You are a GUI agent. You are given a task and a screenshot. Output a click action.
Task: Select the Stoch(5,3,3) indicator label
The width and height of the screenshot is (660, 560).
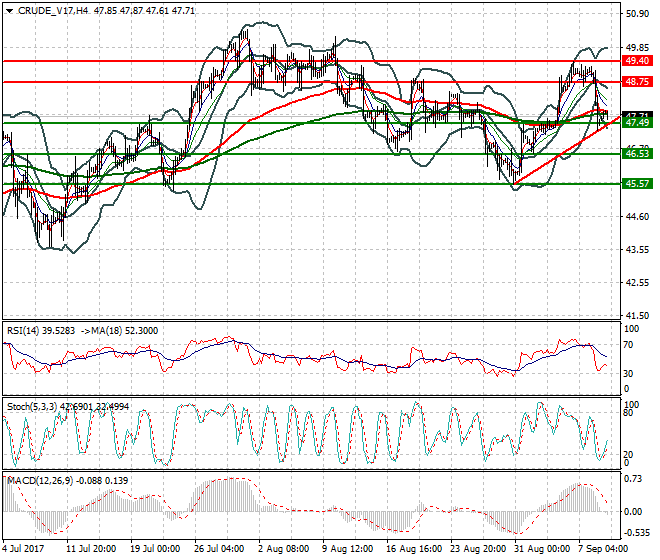(x=33, y=407)
